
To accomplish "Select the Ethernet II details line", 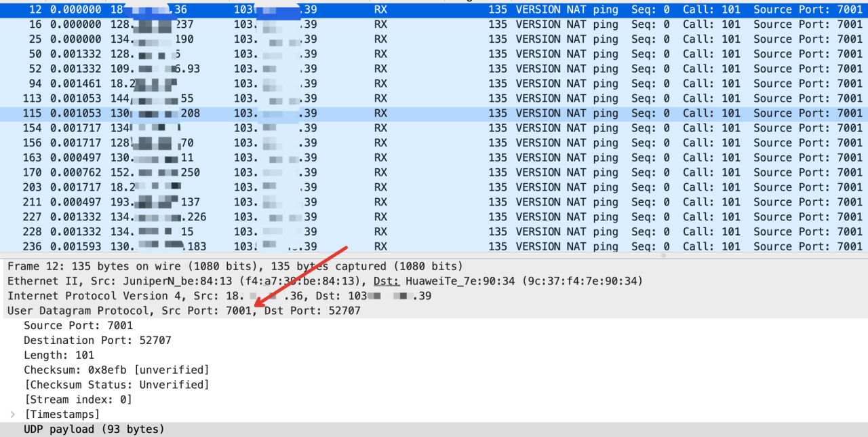I will 325,281.
